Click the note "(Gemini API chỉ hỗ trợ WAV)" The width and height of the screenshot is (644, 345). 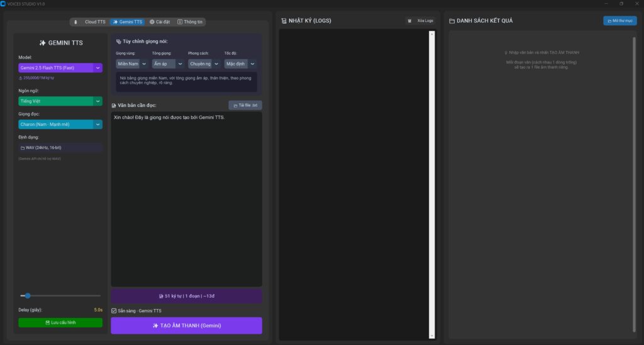click(40, 159)
